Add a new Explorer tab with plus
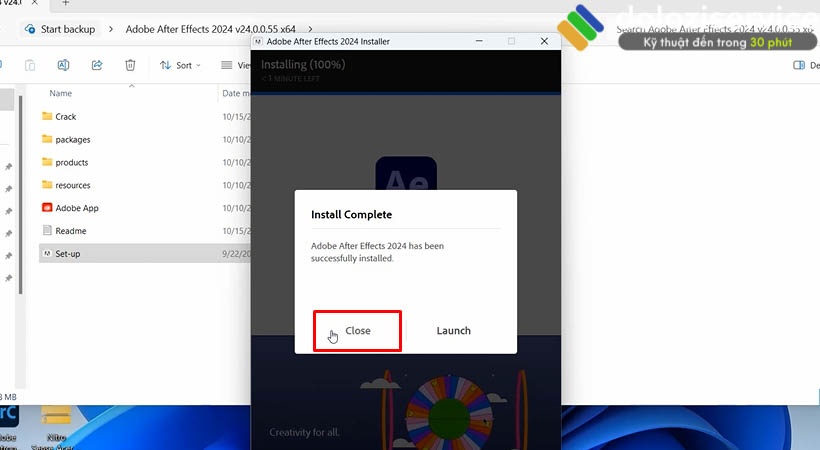Image resolution: width=820 pixels, height=450 pixels. [x=65, y=3]
